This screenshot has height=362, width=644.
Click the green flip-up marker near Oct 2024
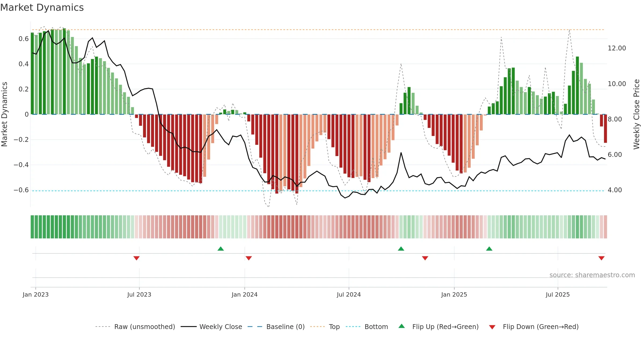coord(401,249)
